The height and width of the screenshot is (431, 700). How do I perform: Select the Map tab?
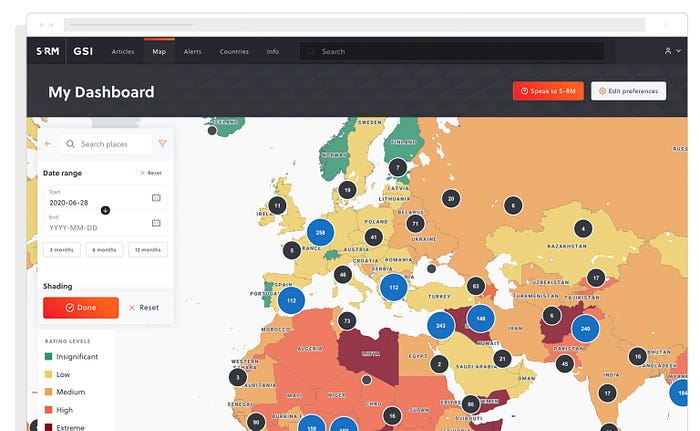[159, 52]
